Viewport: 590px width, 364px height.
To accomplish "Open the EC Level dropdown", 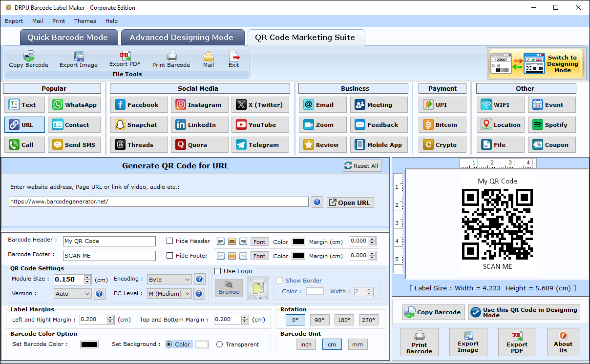I will tap(169, 294).
